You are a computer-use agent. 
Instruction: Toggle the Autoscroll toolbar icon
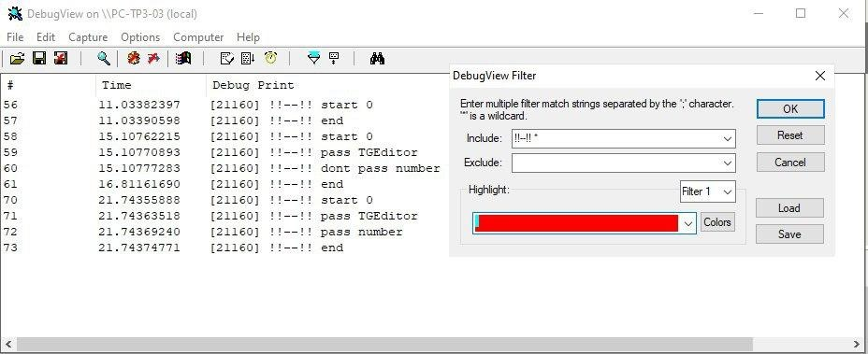(x=248, y=58)
